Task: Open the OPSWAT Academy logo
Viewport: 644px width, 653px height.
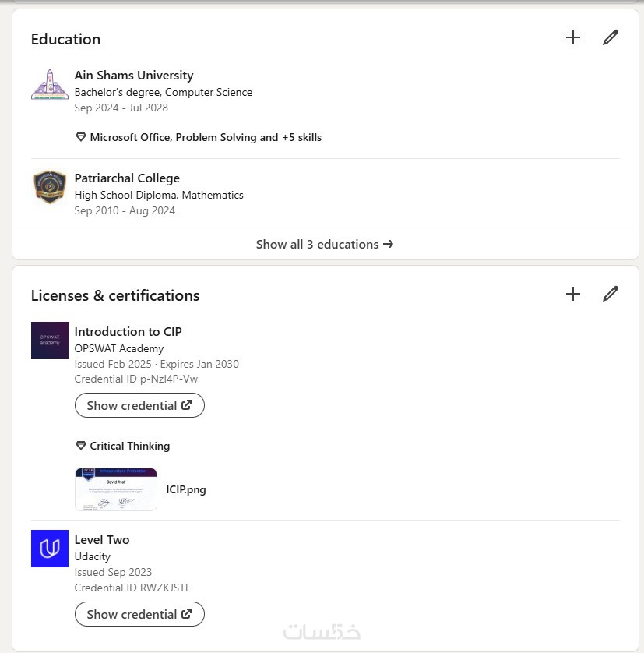Action: pos(50,341)
